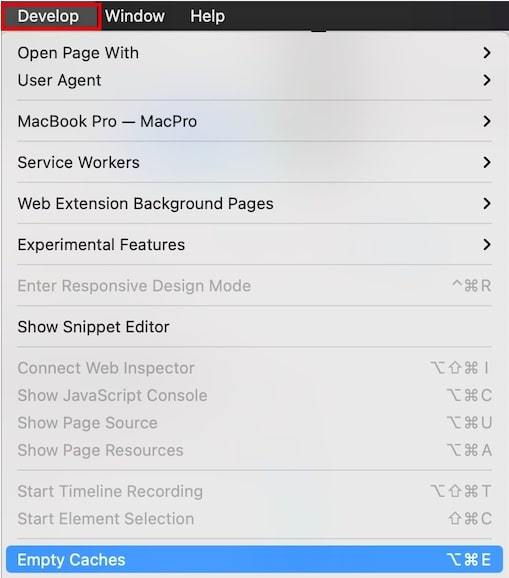Choose Start Timeline Recording
Screen dimensions: 509x578
254,491
